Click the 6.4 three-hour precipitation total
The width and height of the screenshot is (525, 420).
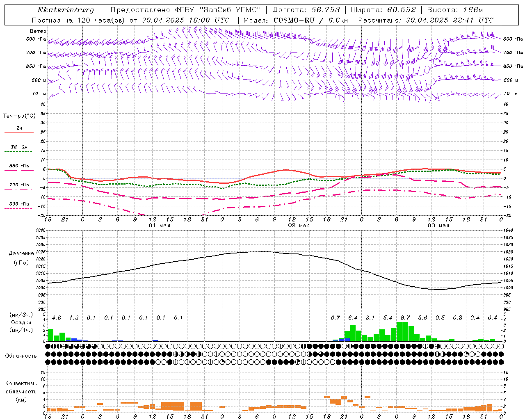353,318
